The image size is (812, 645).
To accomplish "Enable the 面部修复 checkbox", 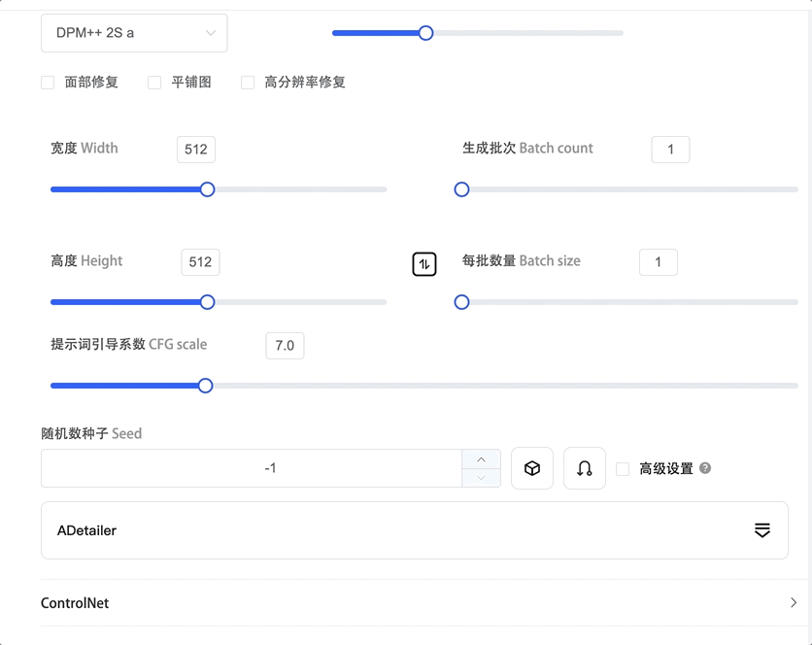I will (x=48, y=83).
